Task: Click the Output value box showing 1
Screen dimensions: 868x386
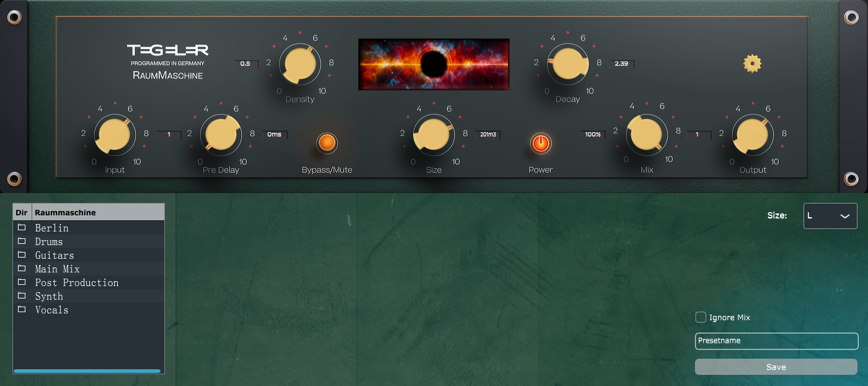Action: (x=699, y=134)
